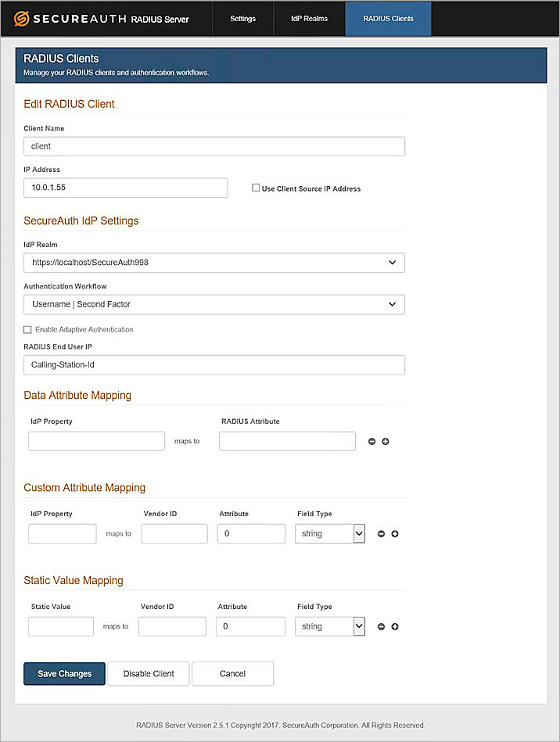The image size is (560, 742).
Task: Click the remove icon in Data Attribute Mapping
Action: (371, 441)
